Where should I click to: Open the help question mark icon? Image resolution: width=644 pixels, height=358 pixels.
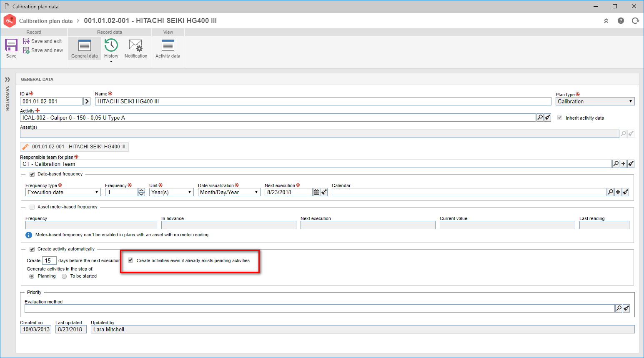tap(621, 21)
